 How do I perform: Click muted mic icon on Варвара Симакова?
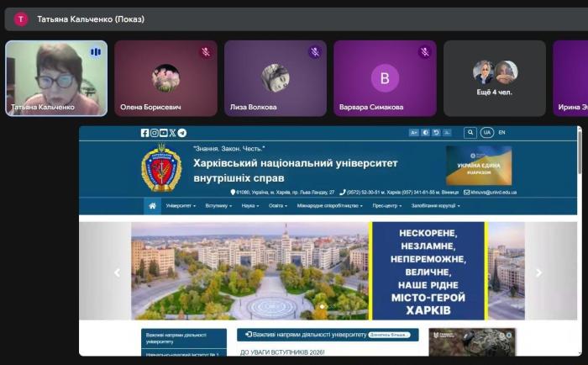[425, 52]
